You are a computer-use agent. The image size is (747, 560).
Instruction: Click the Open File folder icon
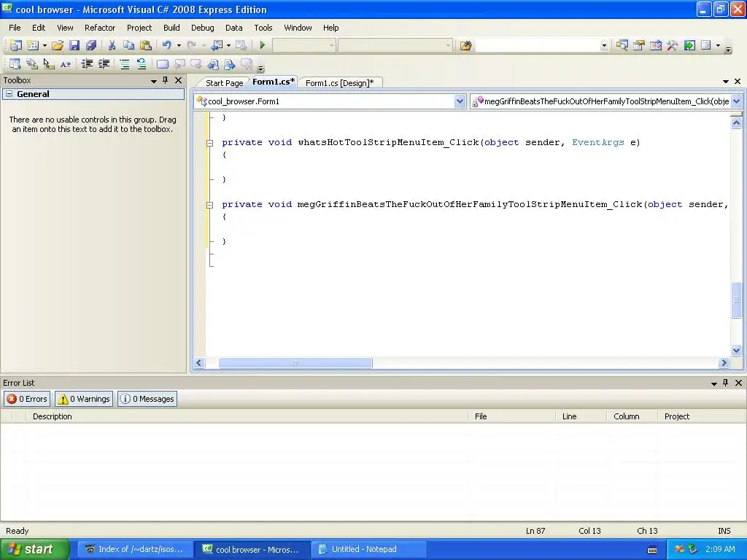tap(58, 45)
